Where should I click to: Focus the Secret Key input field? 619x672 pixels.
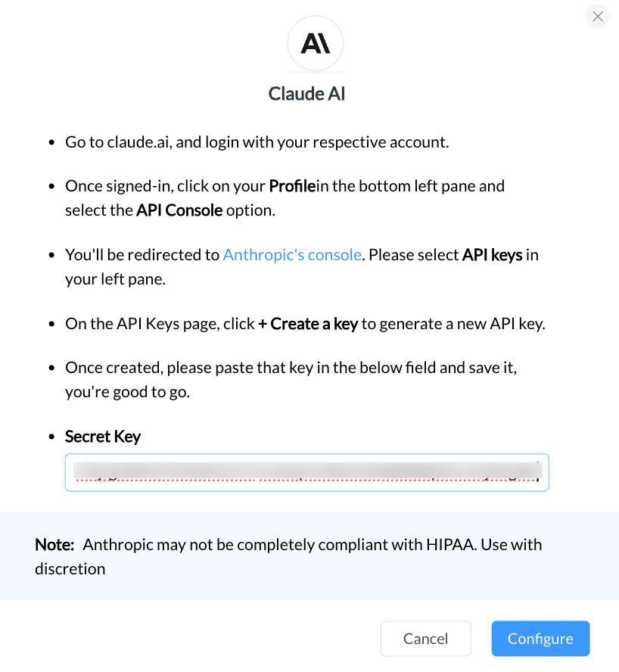(x=307, y=472)
